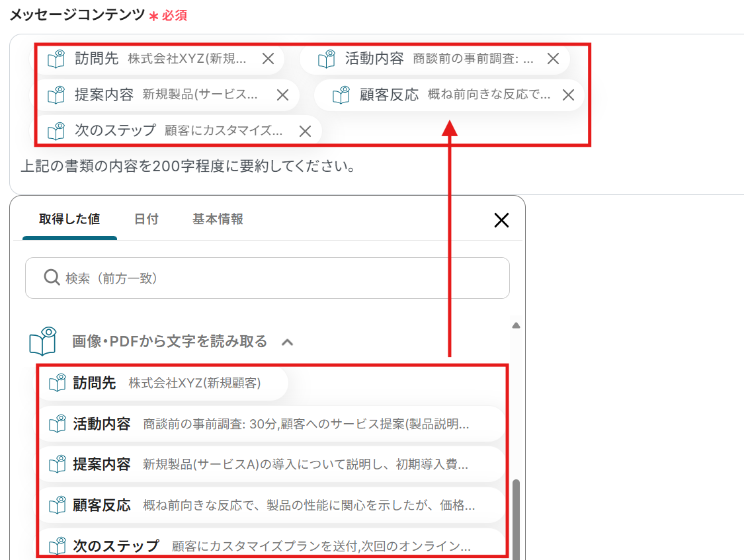
Task: Remove the 提案内容 chip from message content
Action: coord(283,95)
